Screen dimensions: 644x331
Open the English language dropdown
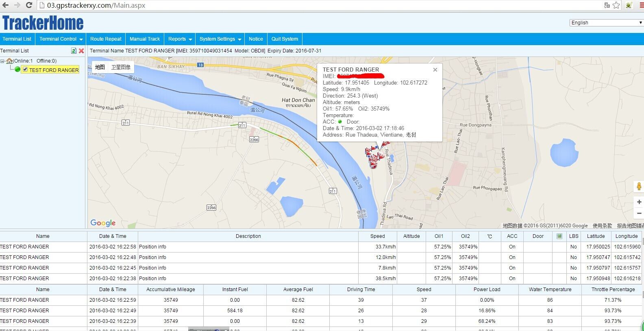(x=606, y=23)
